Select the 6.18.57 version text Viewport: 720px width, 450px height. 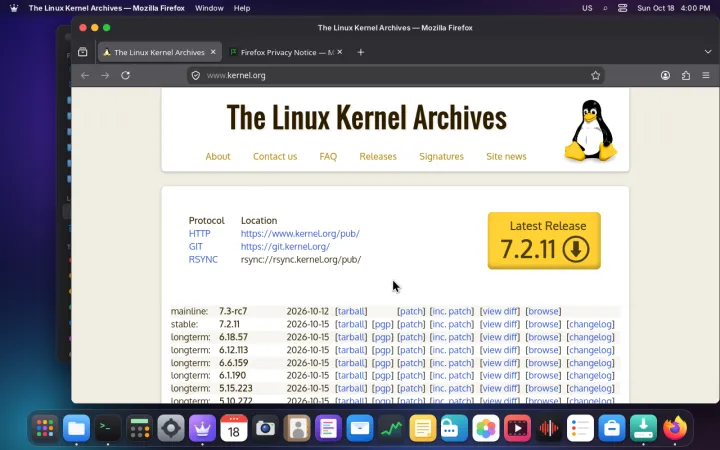click(233, 337)
